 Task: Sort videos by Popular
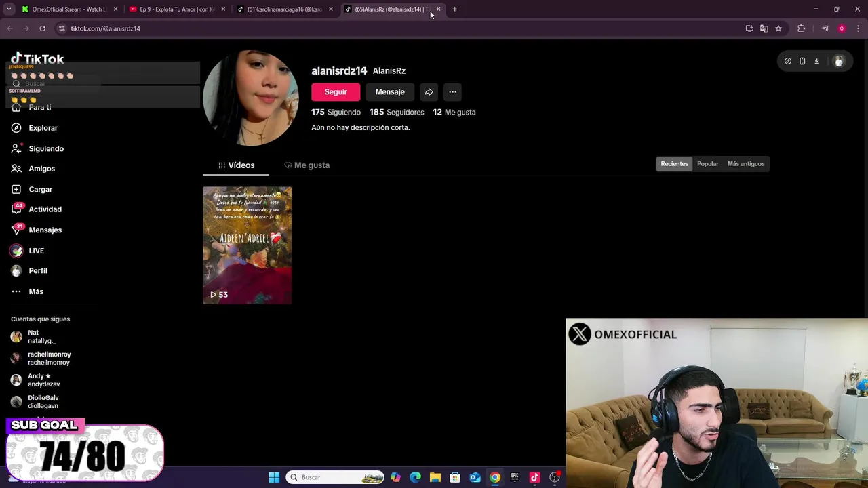click(707, 164)
